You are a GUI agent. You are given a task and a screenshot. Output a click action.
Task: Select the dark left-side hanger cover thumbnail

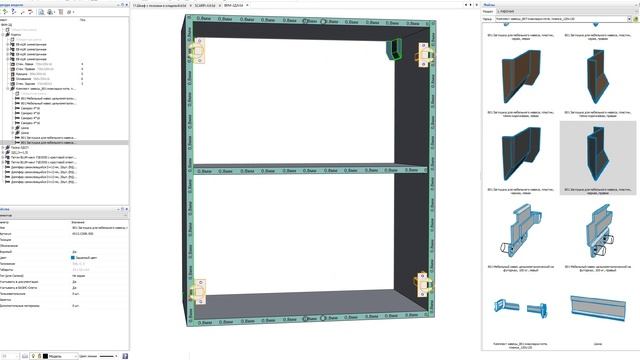pos(521,153)
